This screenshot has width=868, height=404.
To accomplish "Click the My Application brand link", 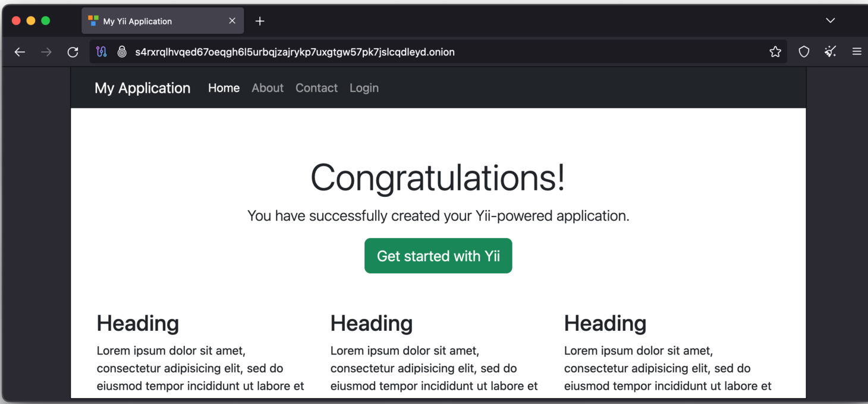I will 142,87.
